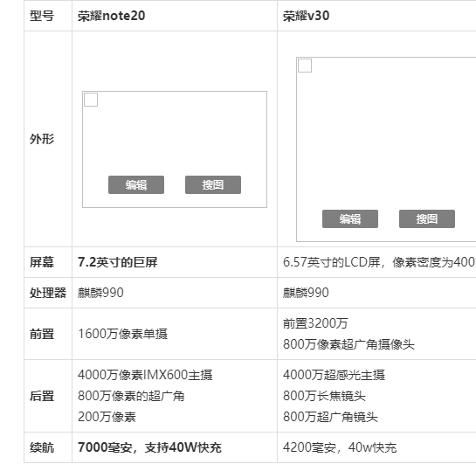Click the 处理器 row label
Screen dimensions: 476x464
[48, 293]
